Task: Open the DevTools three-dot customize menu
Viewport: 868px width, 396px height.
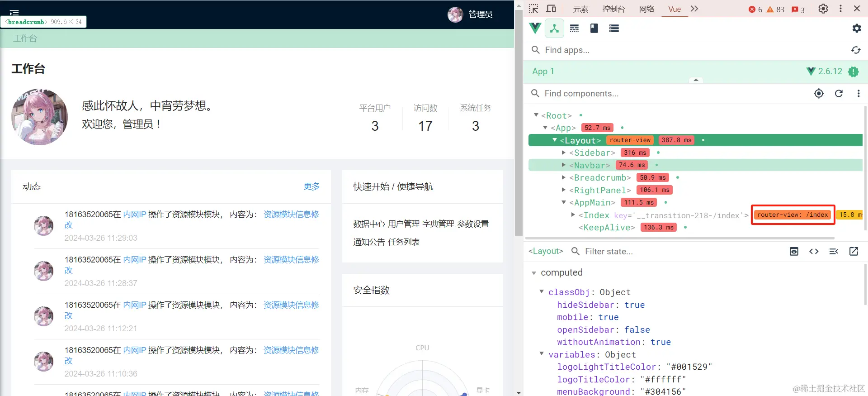Action: (840, 9)
